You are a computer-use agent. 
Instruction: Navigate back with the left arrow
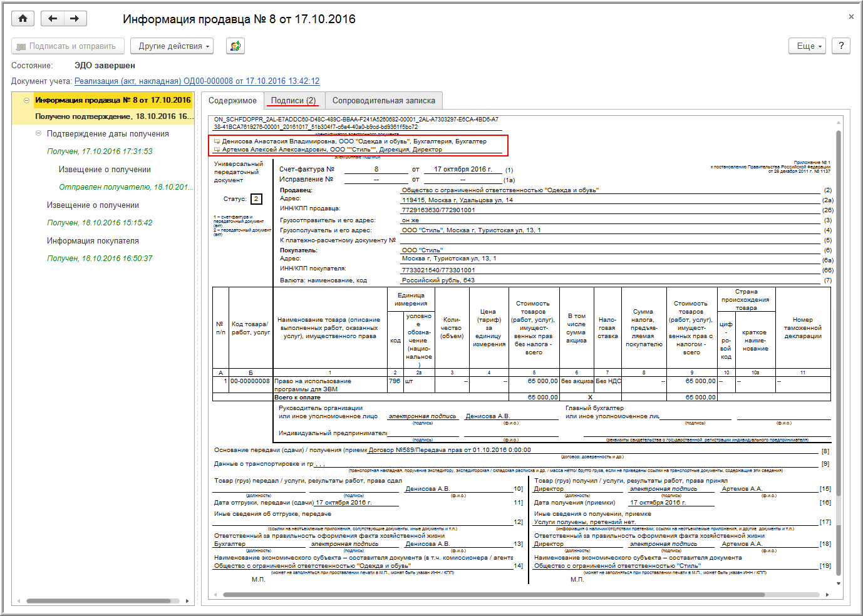(x=53, y=19)
